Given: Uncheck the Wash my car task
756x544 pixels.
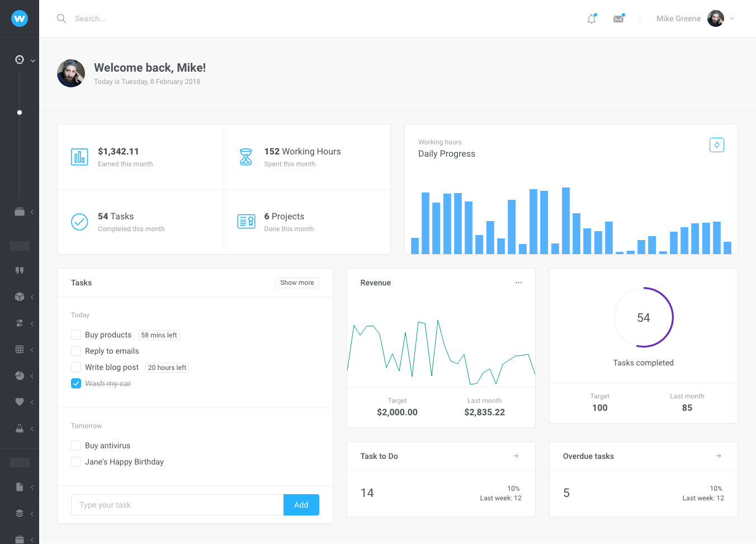Looking at the screenshot, I should click(76, 383).
